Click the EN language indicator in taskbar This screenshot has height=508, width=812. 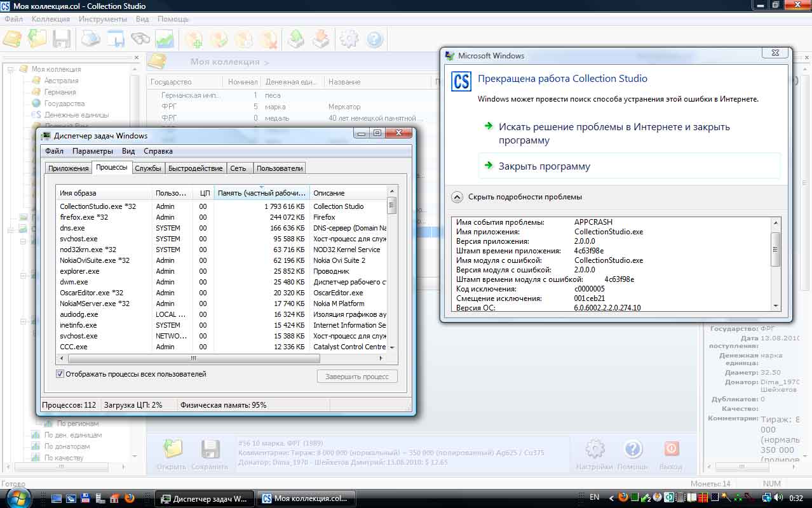coord(595,497)
